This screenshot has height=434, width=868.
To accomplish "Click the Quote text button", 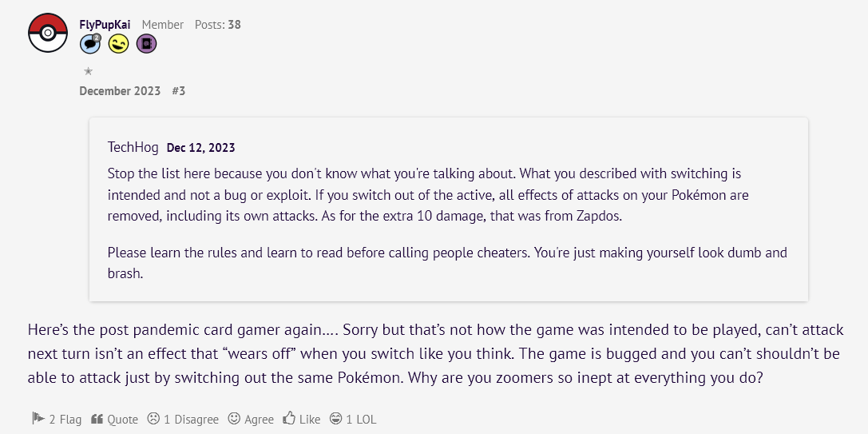I will (122, 420).
